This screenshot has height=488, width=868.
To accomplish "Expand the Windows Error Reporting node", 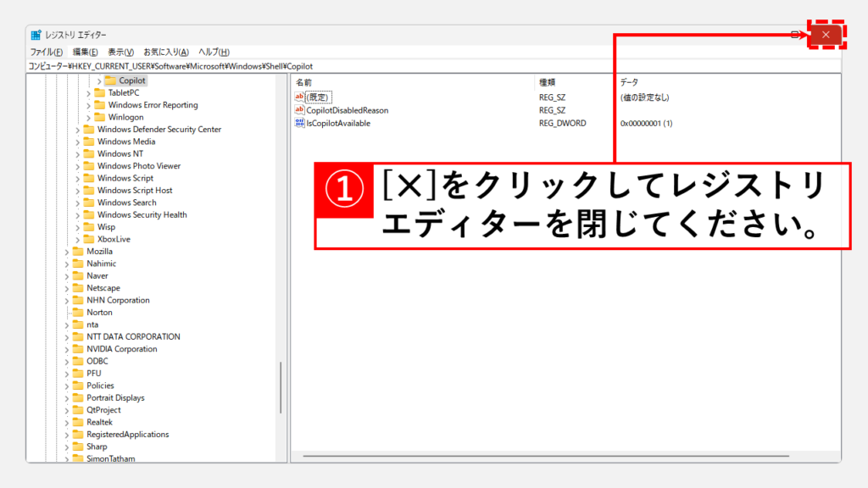I will click(x=89, y=105).
